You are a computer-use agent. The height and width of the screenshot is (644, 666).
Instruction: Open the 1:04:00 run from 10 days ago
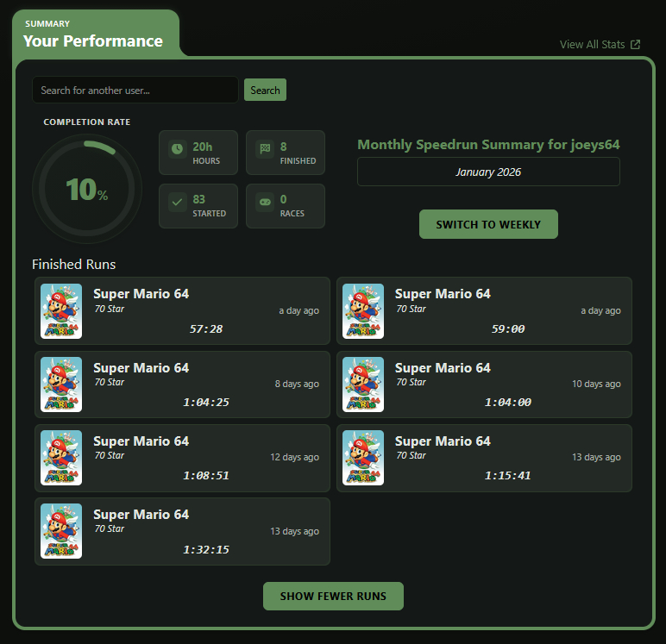coord(507,385)
